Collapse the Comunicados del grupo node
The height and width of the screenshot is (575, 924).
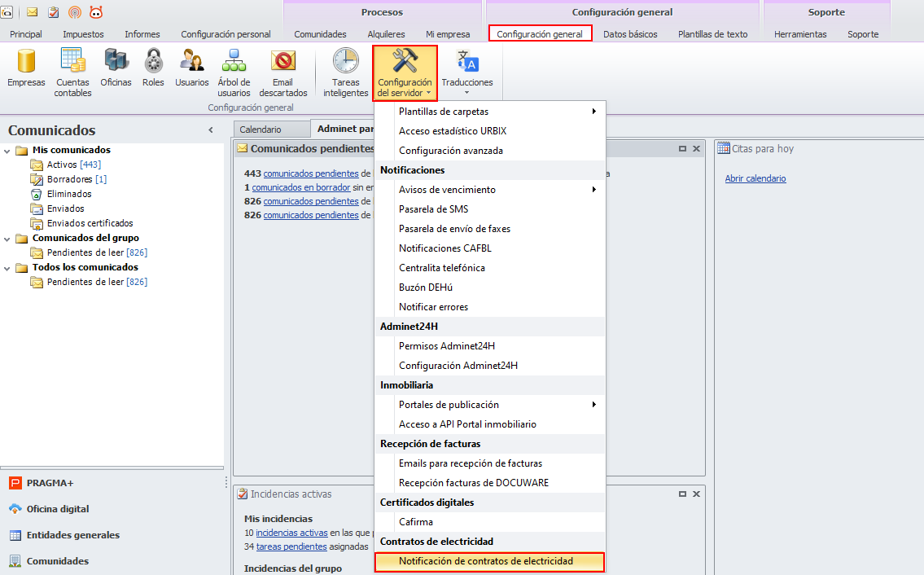coord(7,239)
